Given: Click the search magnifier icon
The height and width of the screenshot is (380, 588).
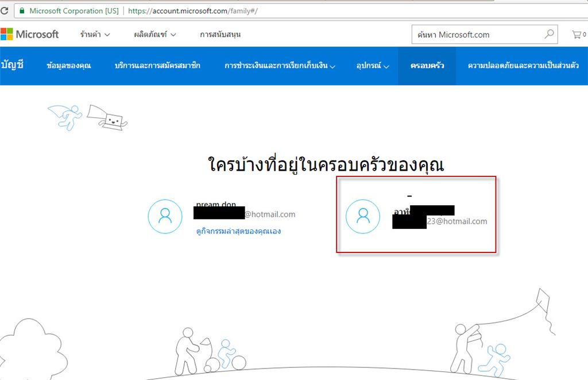Looking at the screenshot, I should (549, 34).
